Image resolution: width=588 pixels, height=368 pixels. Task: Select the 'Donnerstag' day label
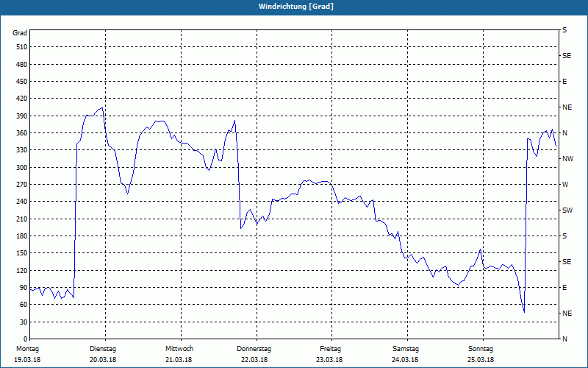[x=254, y=349]
